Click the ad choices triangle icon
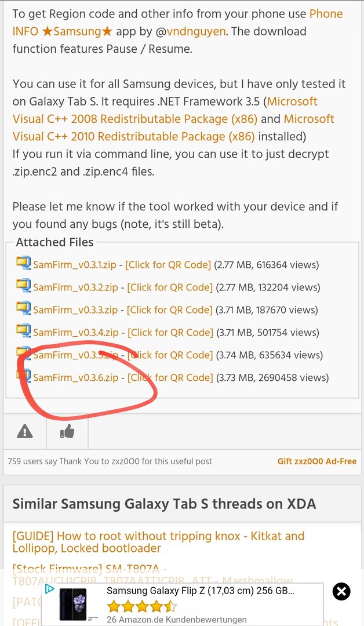This screenshot has height=626, width=364. click(x=49, y=589)
